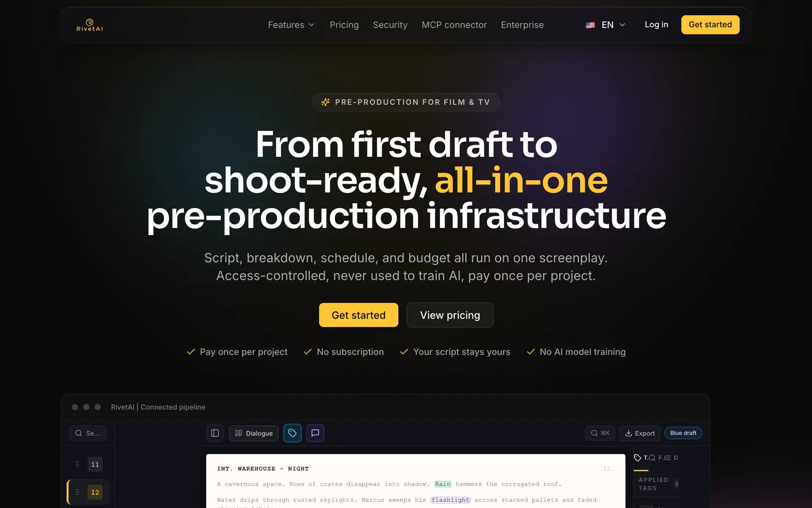The width and height of the screenshot is (812, 508).
Task: Click the checkmark beside No AI model training
Action: [x=531, y=352]
